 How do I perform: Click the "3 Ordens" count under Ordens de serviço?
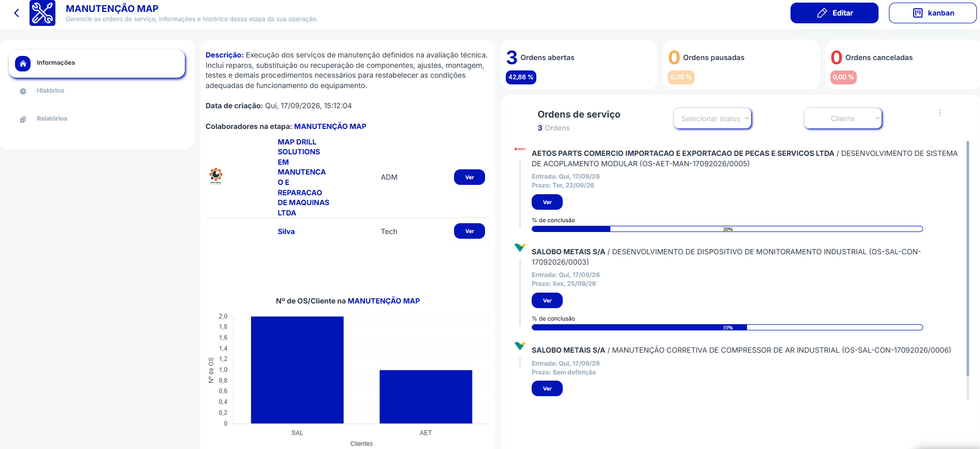pos(553,128)
